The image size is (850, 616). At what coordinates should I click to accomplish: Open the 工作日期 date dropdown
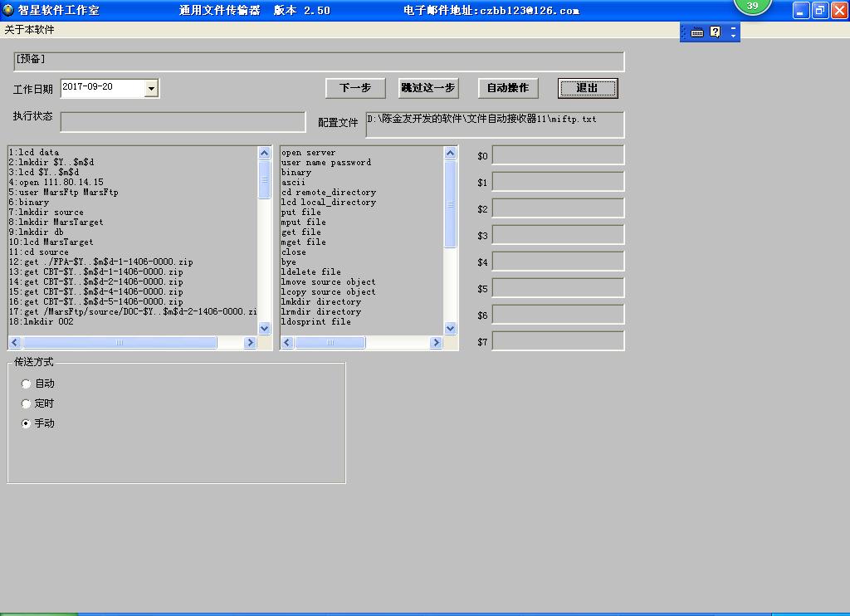click(151, 88)
